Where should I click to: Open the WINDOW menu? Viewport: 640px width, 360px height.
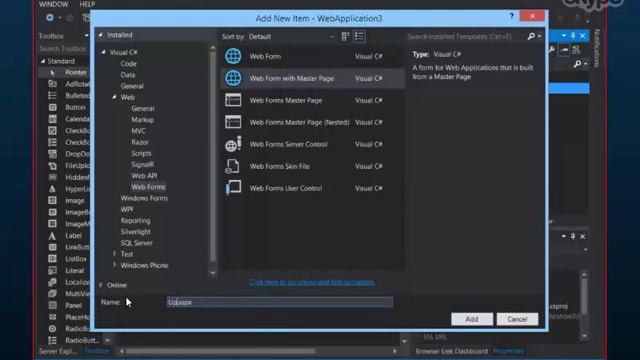point(53,4)
